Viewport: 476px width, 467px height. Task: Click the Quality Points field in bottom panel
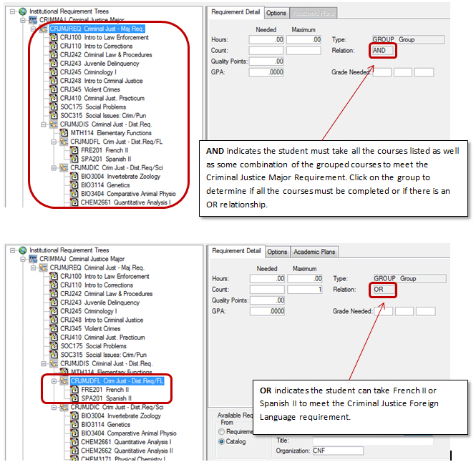pyautogui.click(x=268, y=300)
